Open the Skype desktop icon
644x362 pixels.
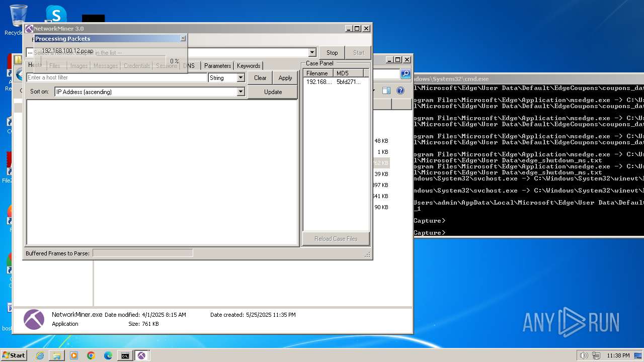click(x=56, y=14)
